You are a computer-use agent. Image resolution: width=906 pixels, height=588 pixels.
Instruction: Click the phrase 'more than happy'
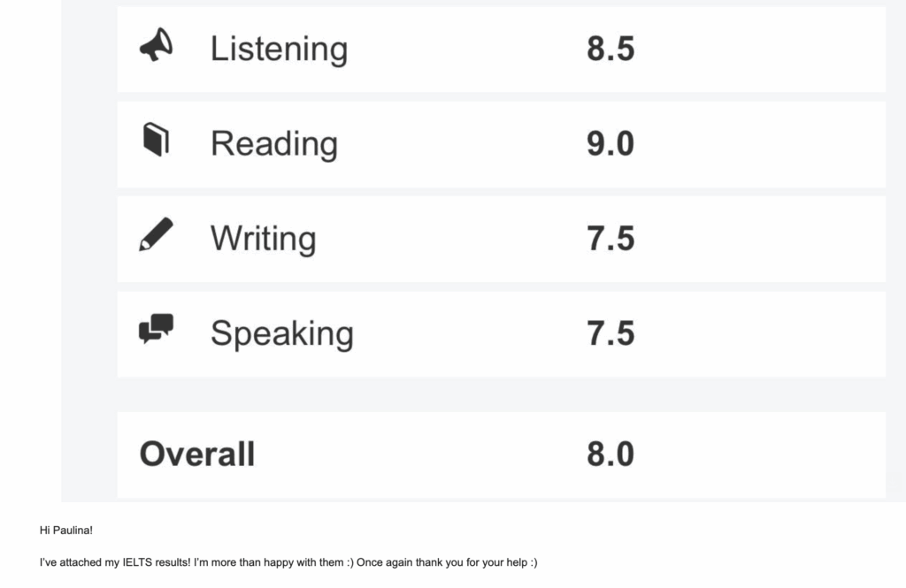click(237, 562)
